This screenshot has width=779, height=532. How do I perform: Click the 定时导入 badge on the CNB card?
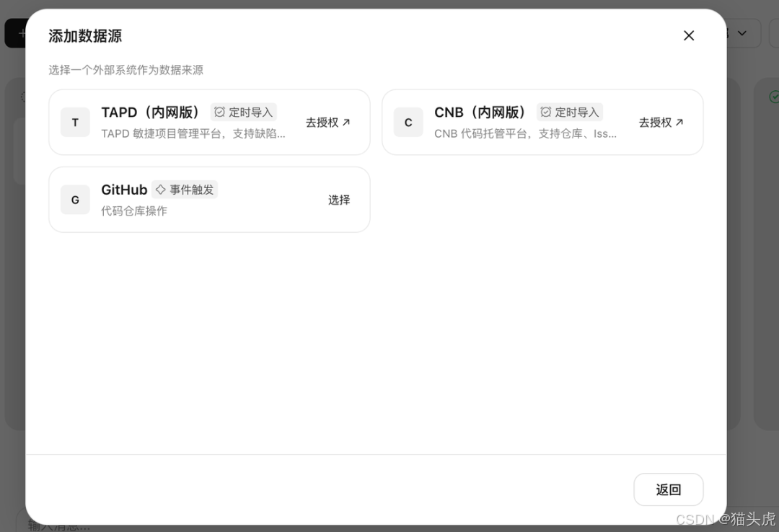pos(569,112)
